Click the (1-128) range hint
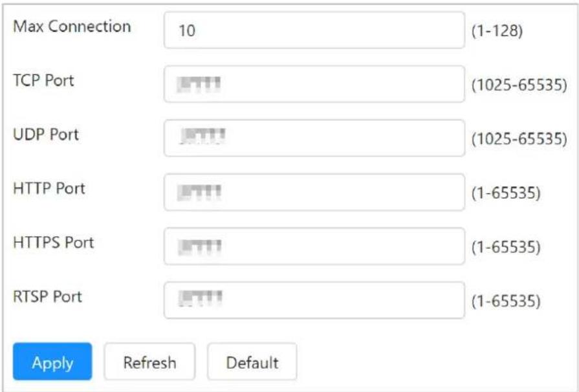579x392 pixels. pyautogui.click(x=497, y=30)
